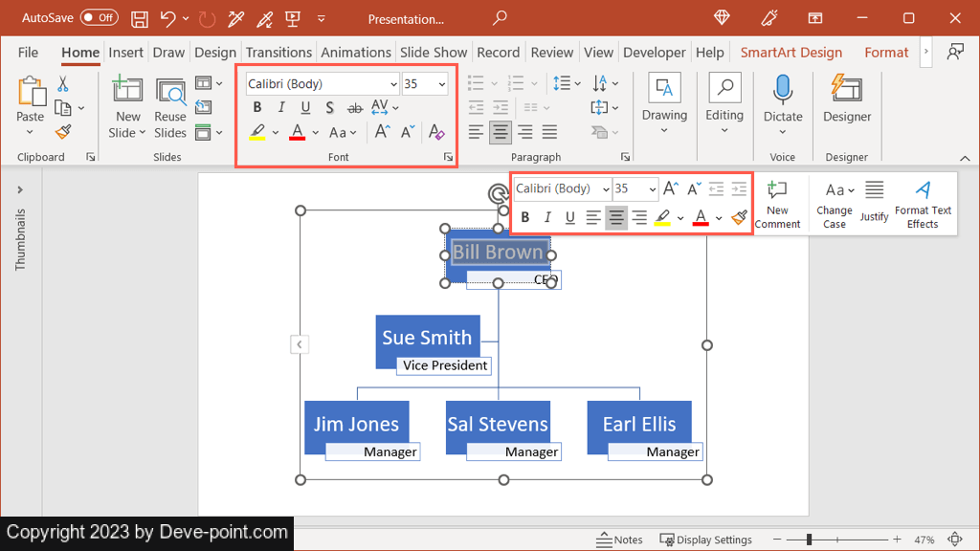Viewport: 980px width, 551px height.
Task: Open the SmartArt Design tab
Action: click(x=791, y=53)
